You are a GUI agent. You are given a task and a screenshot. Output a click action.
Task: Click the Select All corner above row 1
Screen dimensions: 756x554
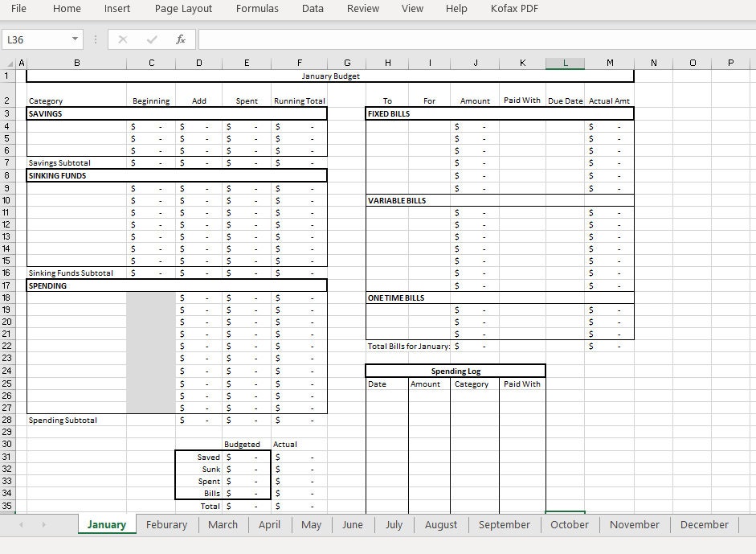pyautogui.click(x=10, y=62)
